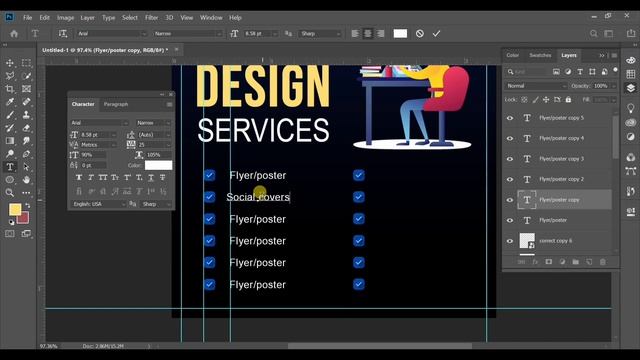Center align text in options bar
This screenshot has height=360, width=640.
point(368,34)
